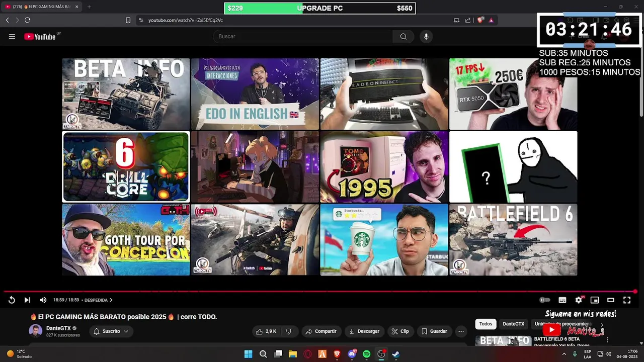The image size is (644, 362).
Task: Expand the Suscrito notification dropdown
Action: [111, 331]
